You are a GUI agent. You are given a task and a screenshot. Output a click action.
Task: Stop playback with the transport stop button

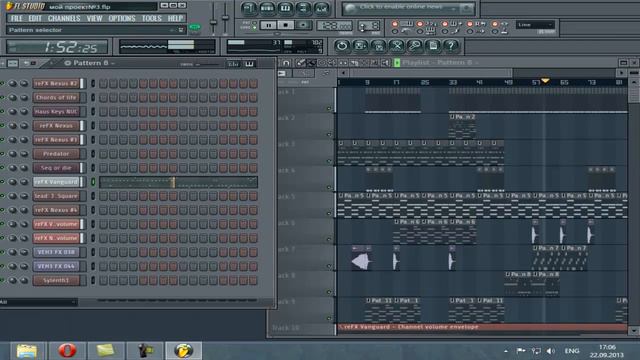tap(286, 25)
